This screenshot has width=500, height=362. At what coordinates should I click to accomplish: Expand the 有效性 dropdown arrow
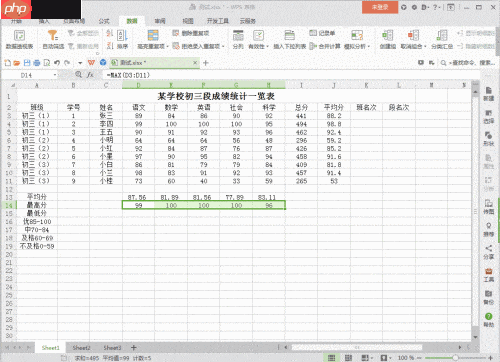click(267, 46)
